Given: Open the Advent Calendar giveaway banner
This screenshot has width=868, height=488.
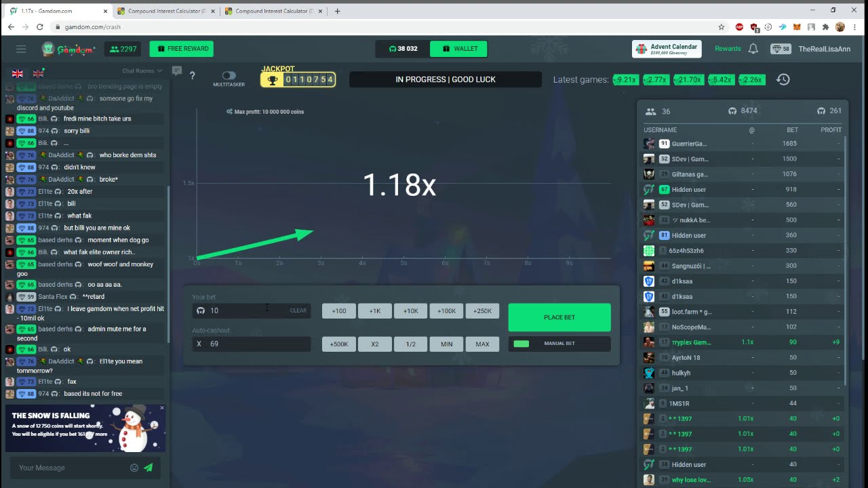Looking at the screenshot, I should pyautogui.click(x=667, y=49).
